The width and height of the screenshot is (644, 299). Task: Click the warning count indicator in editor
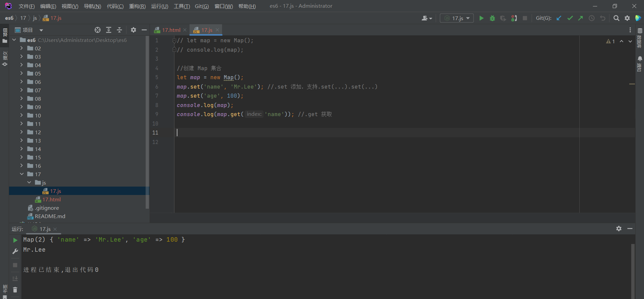pyautogui.click(x=610, y=41)
